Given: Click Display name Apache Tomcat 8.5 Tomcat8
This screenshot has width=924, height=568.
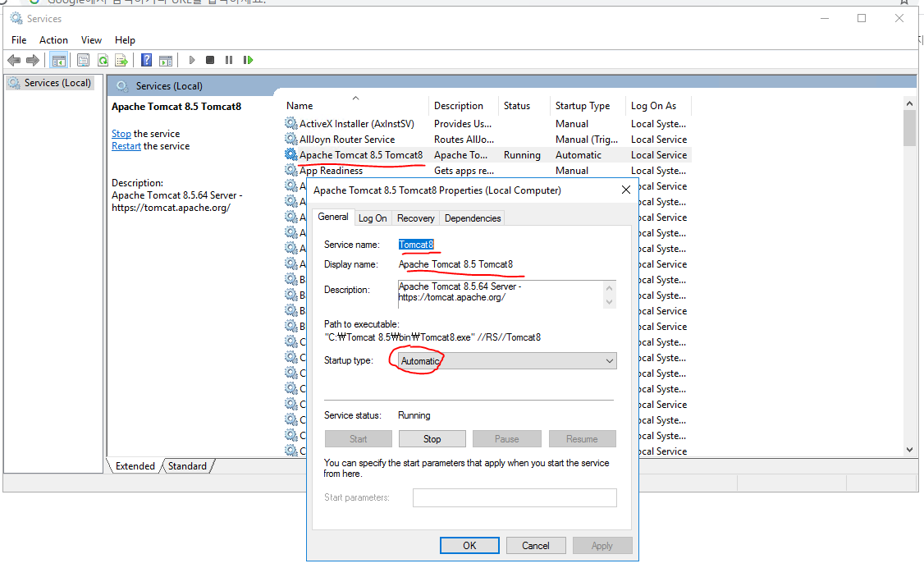Looking at the screenshot, I should (x=455, y=264).
